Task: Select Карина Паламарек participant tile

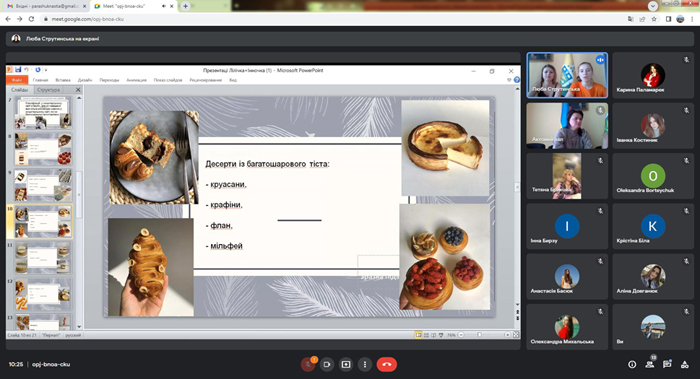Action: coord(653,75)
